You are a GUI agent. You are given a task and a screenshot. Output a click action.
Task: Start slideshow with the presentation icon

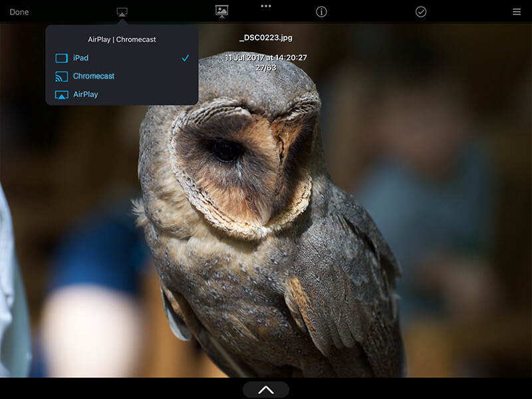(221, 11)
